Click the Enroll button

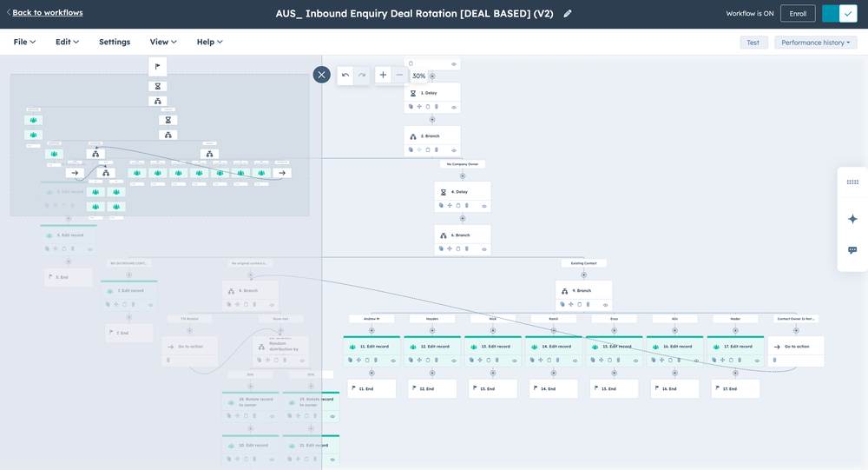(x=798, y=13)
